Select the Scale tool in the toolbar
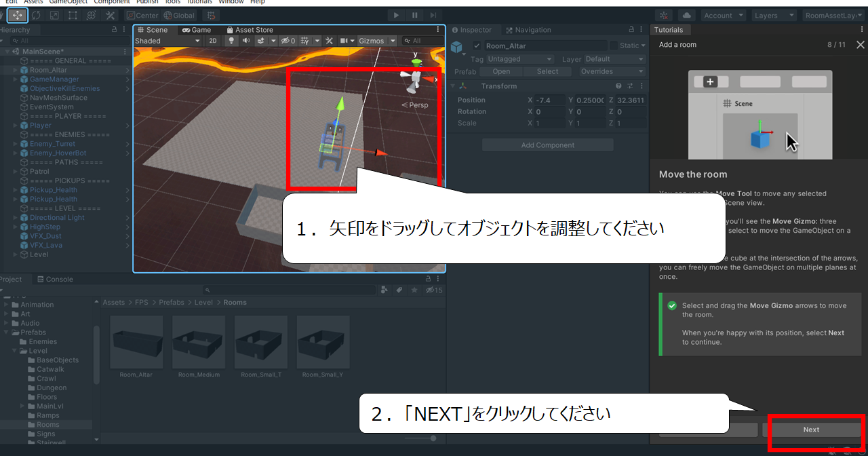 coord(54,15)
